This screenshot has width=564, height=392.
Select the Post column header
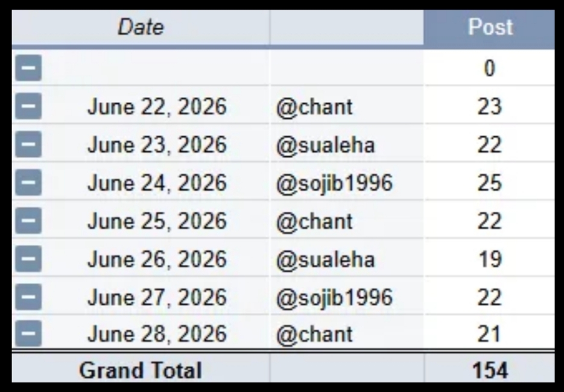[489, 27]
